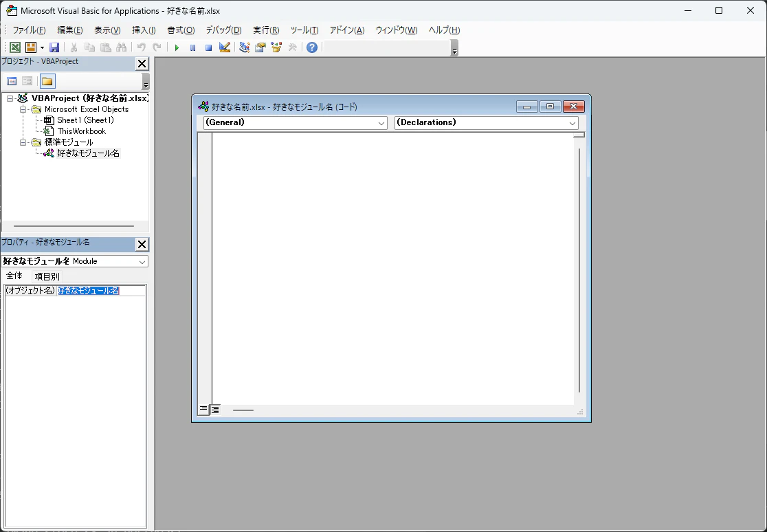Open 挿入(I) menu
This screenshot has height=532, width=767.
click(x=144, y=30)
